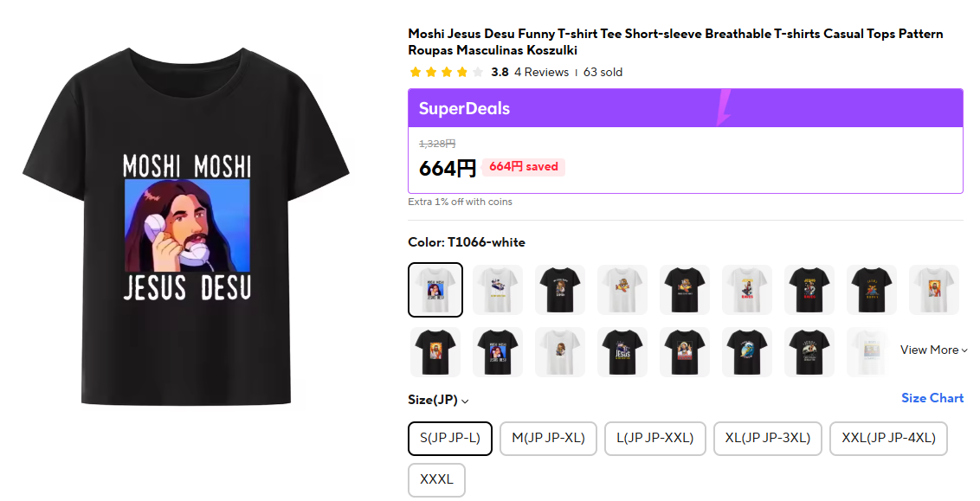Viewport: 980px width, 501px height.
Task: Open the Size Chart link
Action: tap(932, 398)
